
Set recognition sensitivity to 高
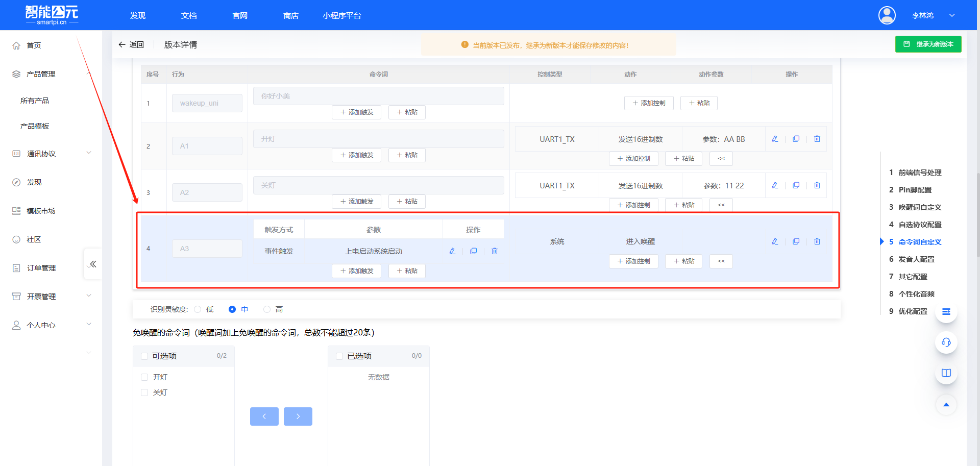267,309
